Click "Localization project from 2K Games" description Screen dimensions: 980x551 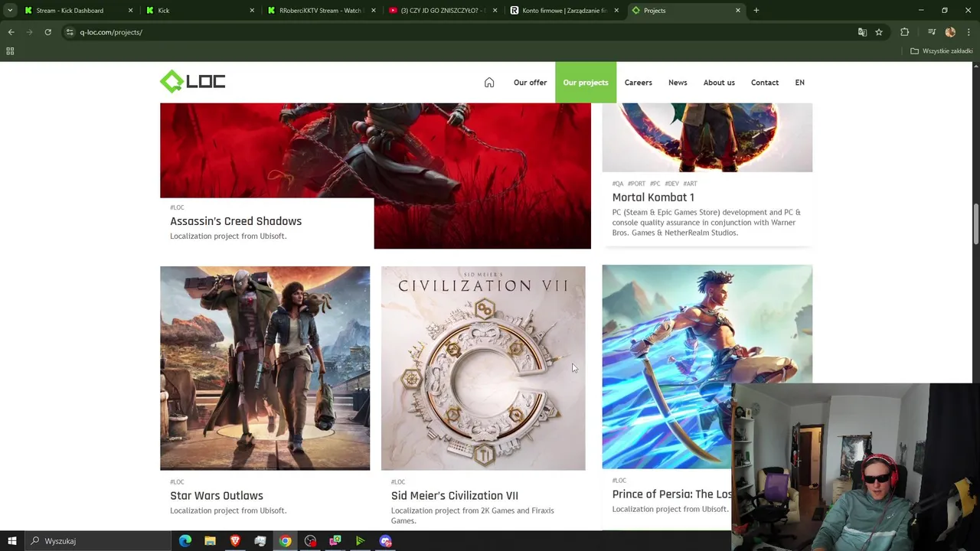pyautogui.click(x=472, y=515)
